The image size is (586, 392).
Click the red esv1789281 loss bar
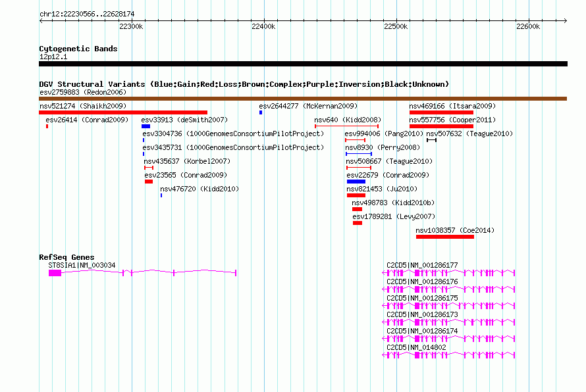358,223
